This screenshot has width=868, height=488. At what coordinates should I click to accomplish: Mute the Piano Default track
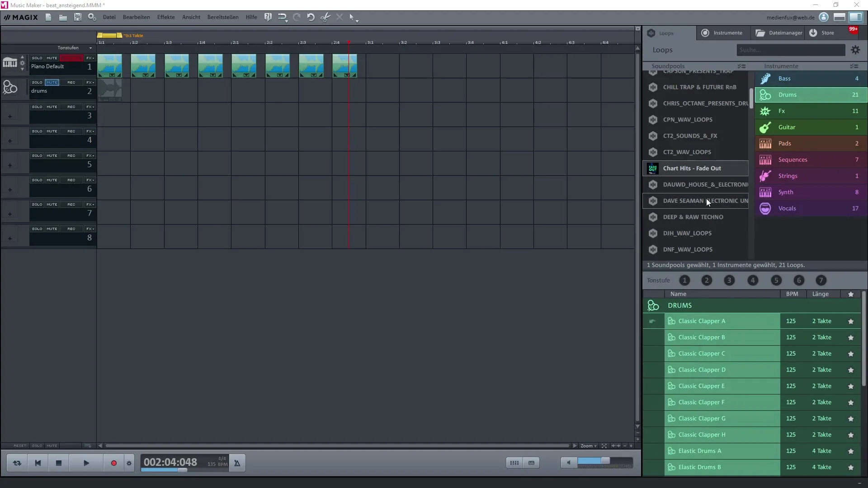click(x=52, y=58)
